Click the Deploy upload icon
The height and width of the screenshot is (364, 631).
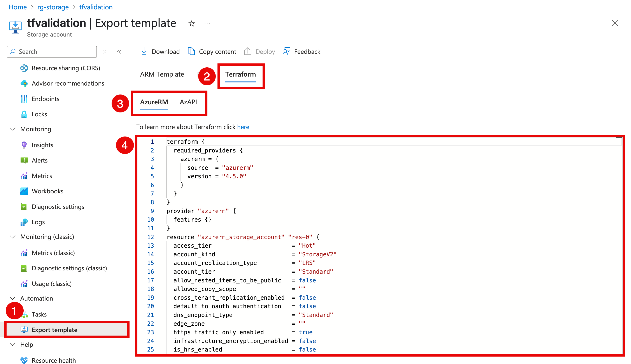click(248, 51)
